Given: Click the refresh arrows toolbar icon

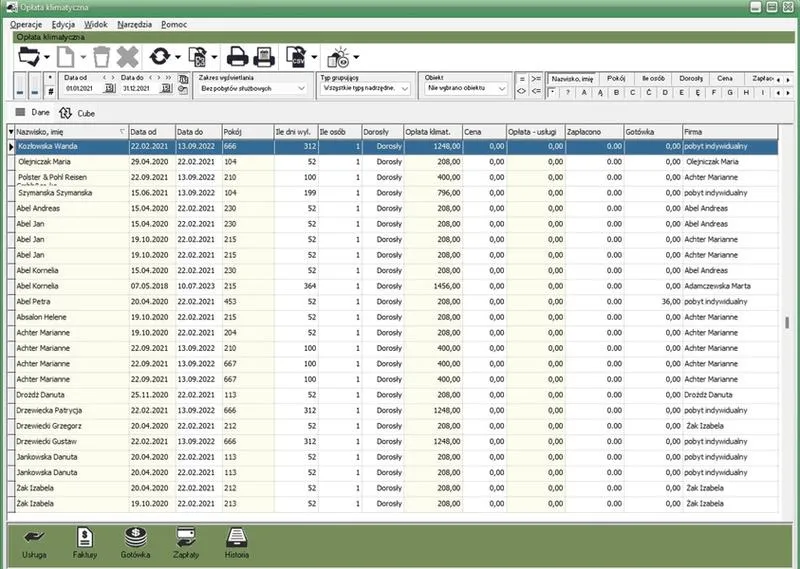Looking at the screenshot, I should (x=160, y=57).
